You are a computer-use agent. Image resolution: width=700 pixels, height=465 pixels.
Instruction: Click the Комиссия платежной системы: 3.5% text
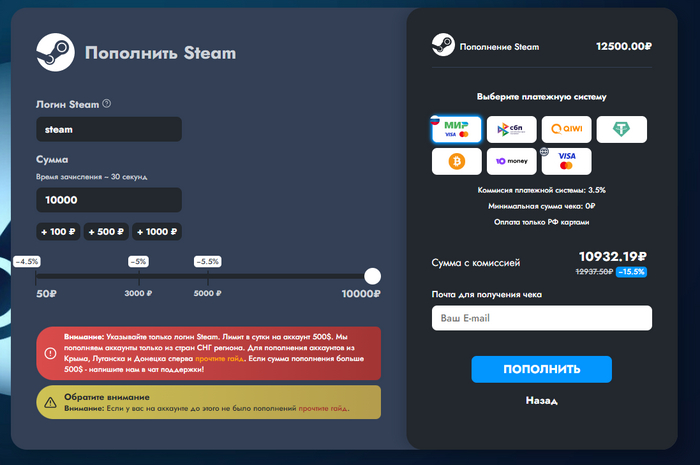(542, 190)
